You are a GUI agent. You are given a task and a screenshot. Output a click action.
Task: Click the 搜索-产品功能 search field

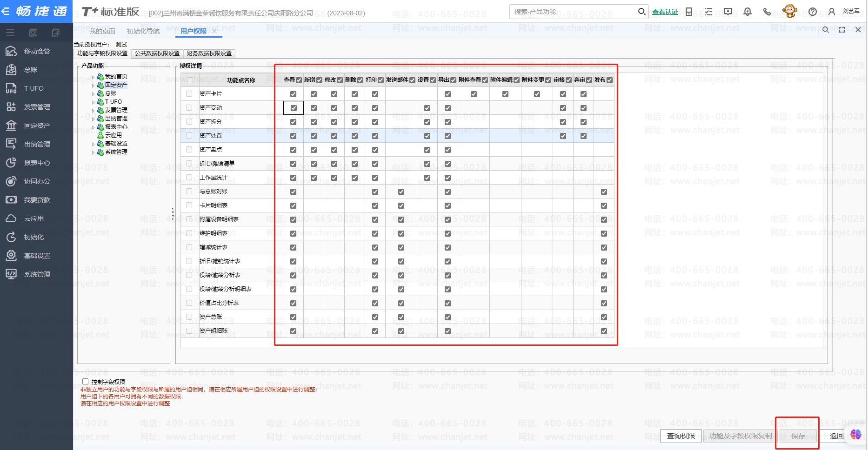(x=574, y=12)
